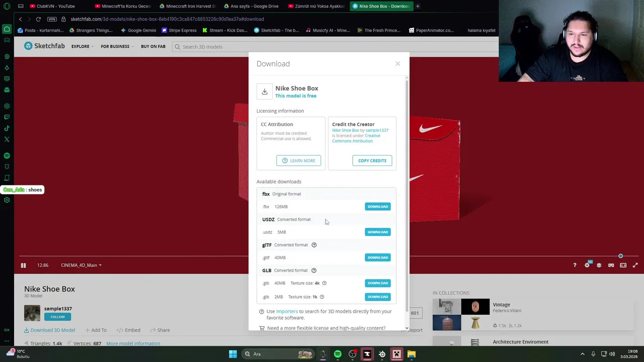Close the Download dialog with the X
This screenshot has width=644, height=362.
coord(397,64)
